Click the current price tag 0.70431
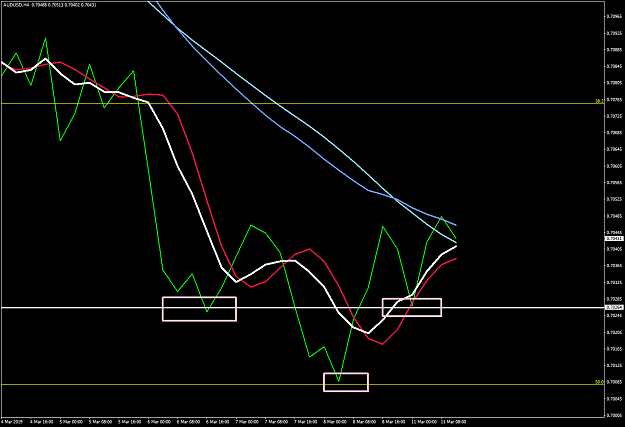Viewport: 625px width, 427px height. tap(614, 238)
